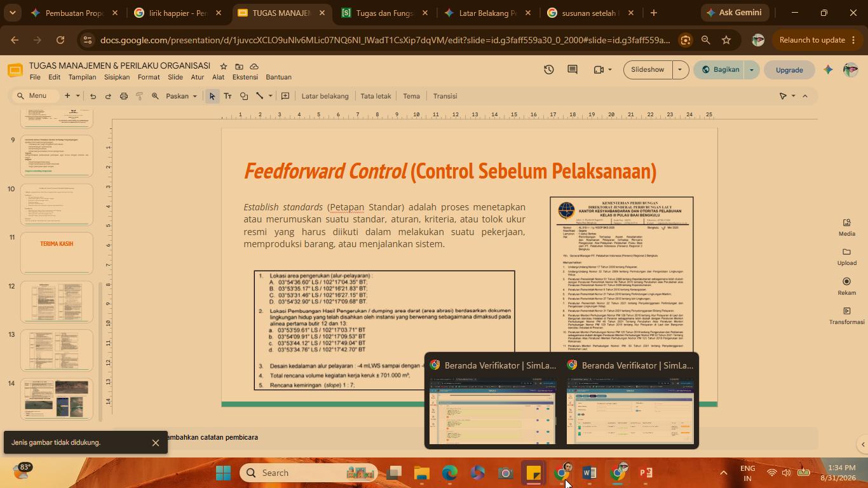Click the Print icon in toolbar
868x488 pixels.
(124, 96)
